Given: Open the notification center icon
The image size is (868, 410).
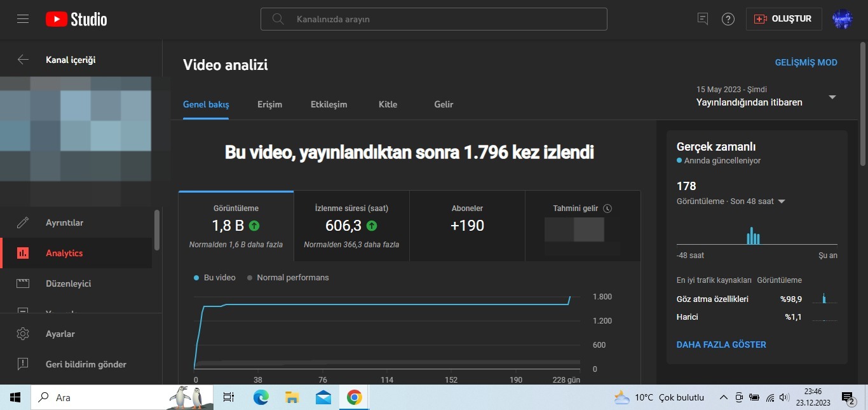Looking at the screenshot, I should point(848,398).
